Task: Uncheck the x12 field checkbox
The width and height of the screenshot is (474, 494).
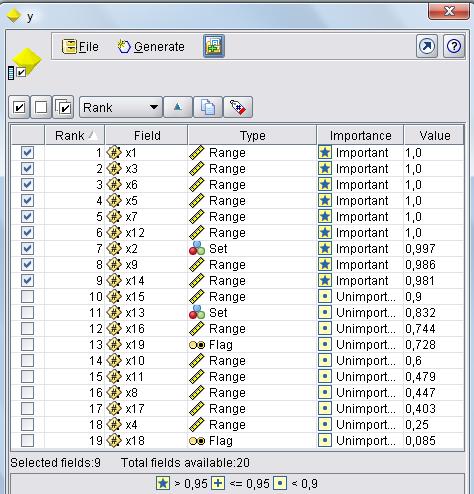Action: pyautogui.click(x=27, y=233)
